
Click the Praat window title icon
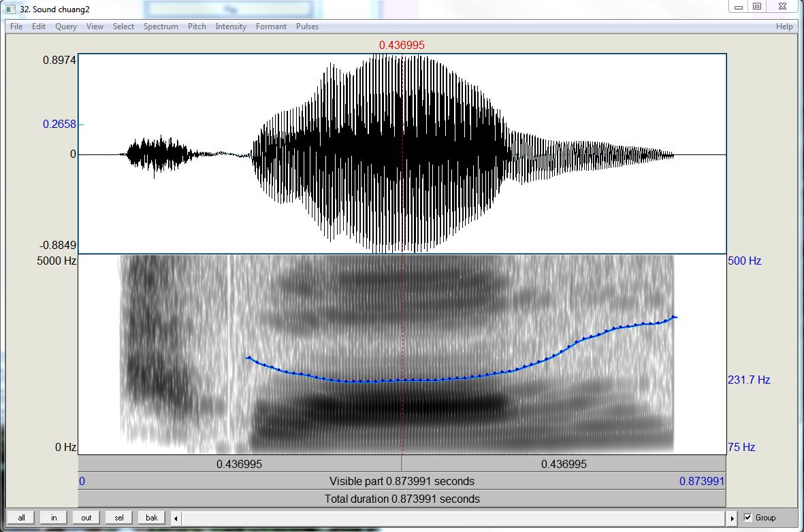[11, 9]
